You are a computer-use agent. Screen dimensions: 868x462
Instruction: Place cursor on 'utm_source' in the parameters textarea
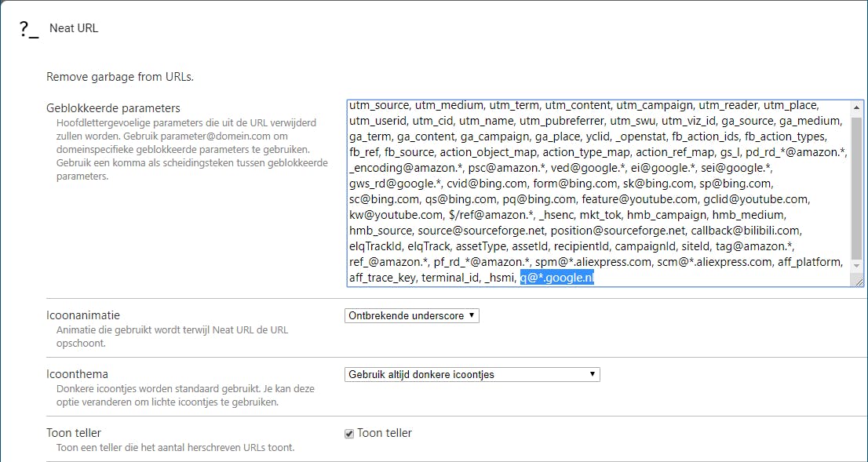(378, 105)
